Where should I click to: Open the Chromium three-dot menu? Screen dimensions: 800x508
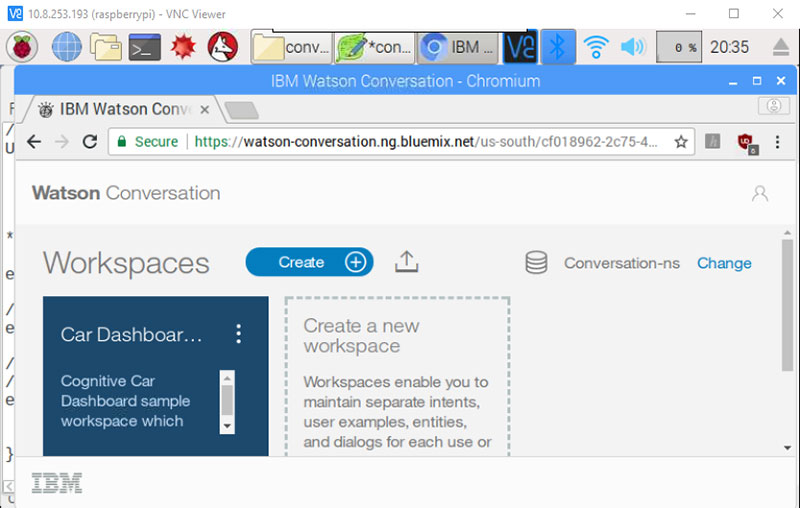tap(778, 141)
